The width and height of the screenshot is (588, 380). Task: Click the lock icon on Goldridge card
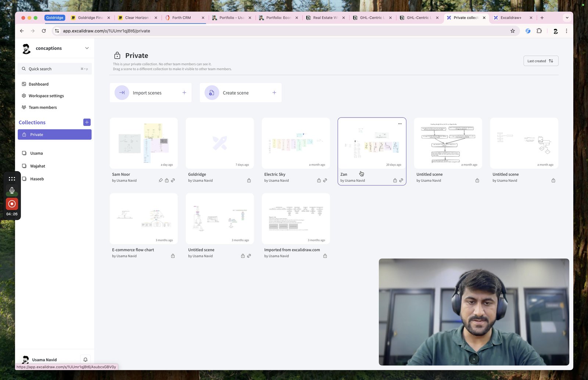tap(249, 180)
